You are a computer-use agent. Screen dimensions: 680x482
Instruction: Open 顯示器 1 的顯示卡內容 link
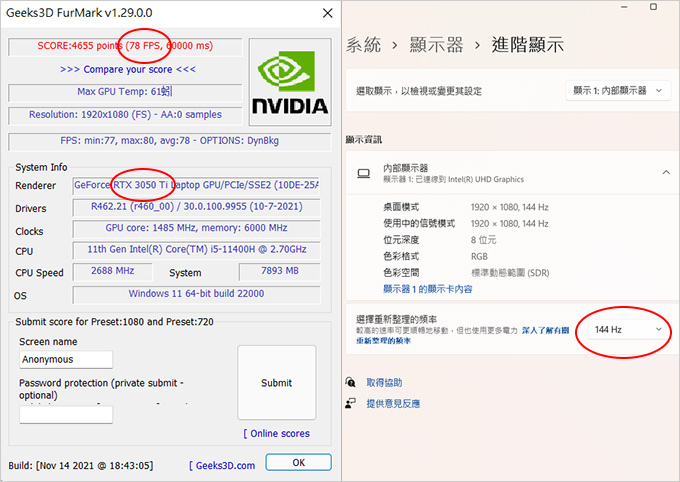point(428,289)
